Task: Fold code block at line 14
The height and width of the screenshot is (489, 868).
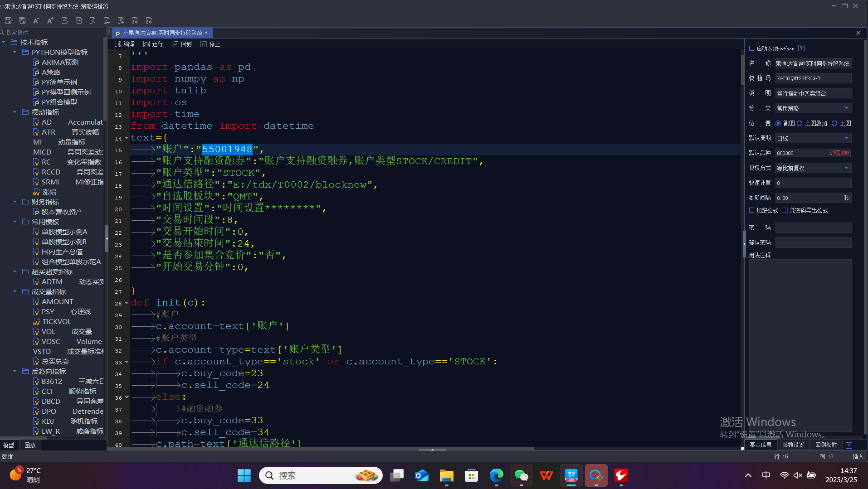Action: tap(127, 138)
